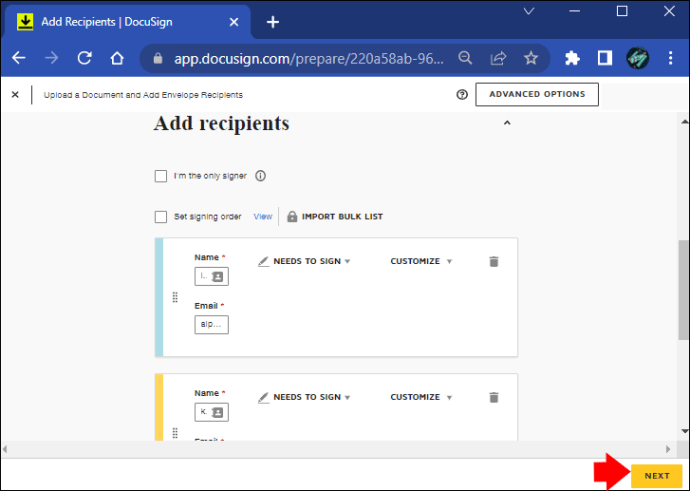
Task: Click the scroll down arrow
Action: point(684,431)
